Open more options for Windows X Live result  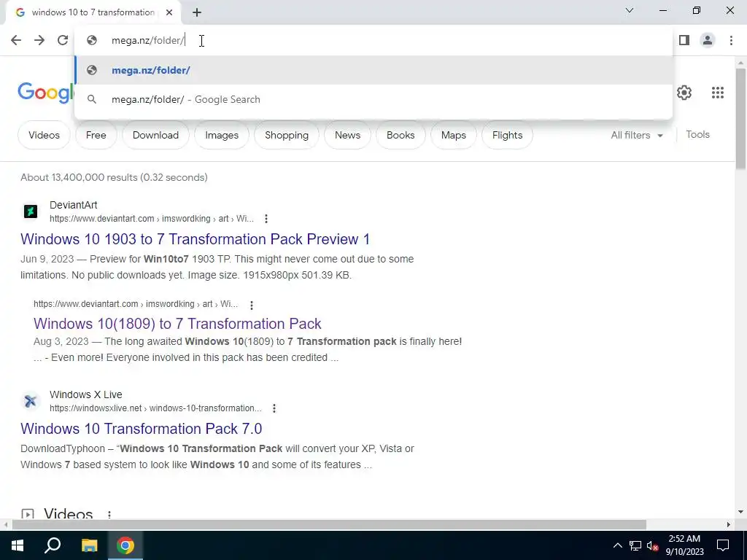274,408
